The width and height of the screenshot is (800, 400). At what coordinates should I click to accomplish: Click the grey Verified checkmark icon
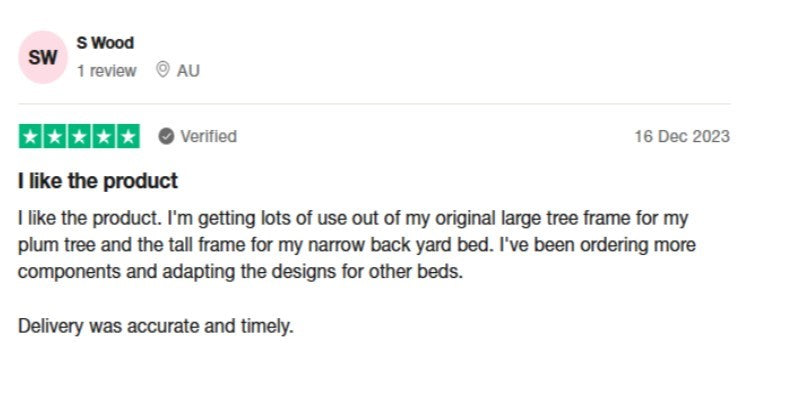[166, 136]
